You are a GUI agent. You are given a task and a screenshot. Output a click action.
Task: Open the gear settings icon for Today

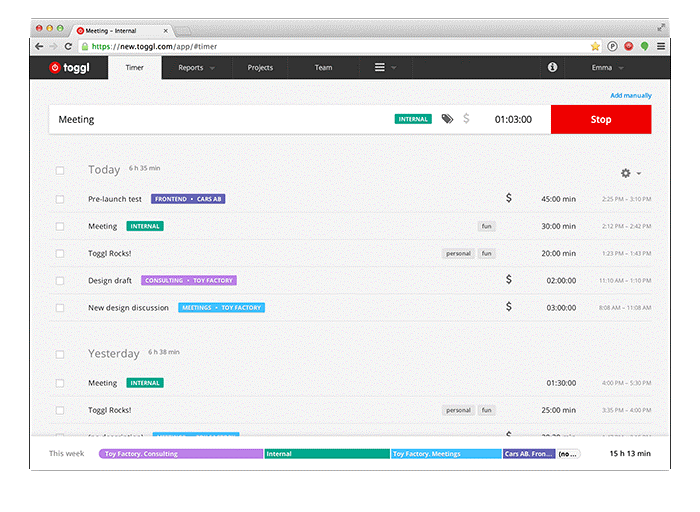point(626,173)
